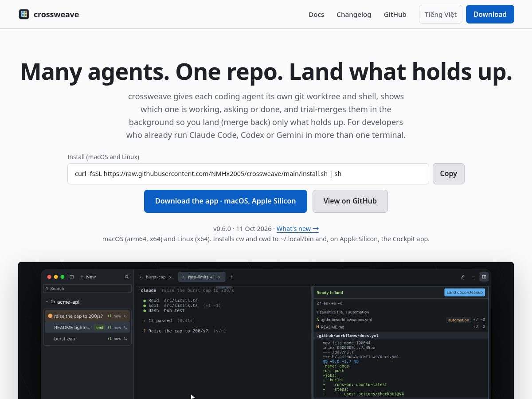The image size is (532, 399).
Task: Click the '12 passed' test result line
Action: 169,321
